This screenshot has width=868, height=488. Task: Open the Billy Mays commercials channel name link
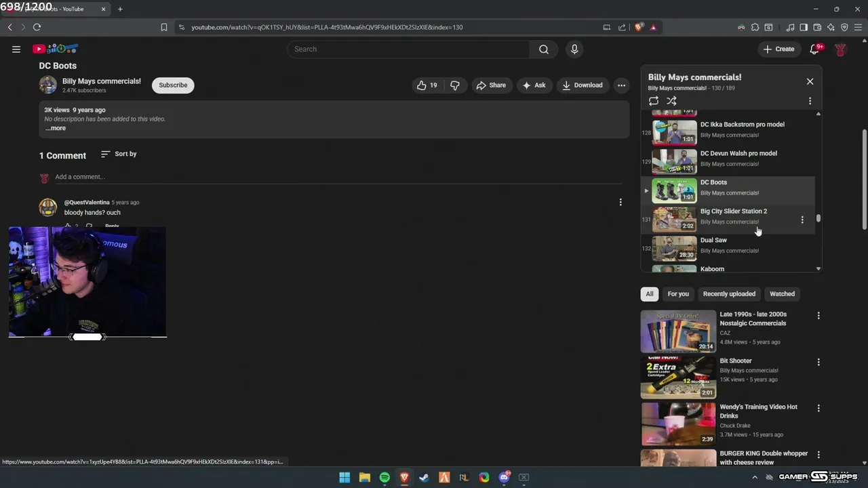(x=102, y=81)
